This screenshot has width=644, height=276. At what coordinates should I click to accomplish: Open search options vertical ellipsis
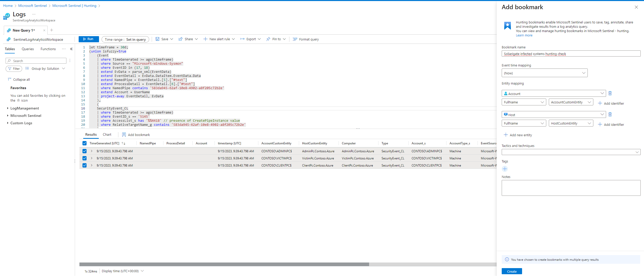70,61
